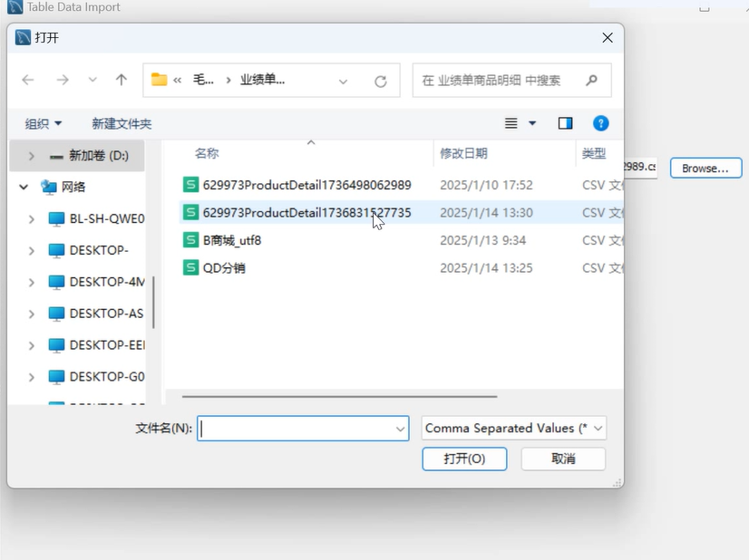Viewport: 749px width, 560px height.
Task: Open the file name history dropdown arrow
Action: pos(400,429)
